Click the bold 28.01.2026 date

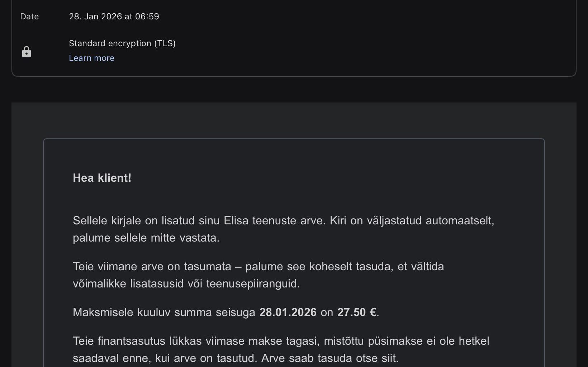coord(288,312)
